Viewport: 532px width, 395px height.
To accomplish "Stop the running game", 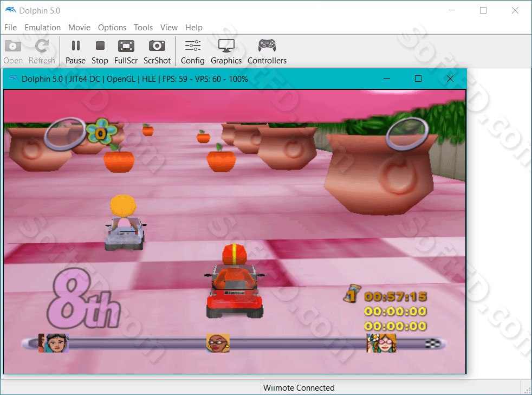I will coord(100,51).
